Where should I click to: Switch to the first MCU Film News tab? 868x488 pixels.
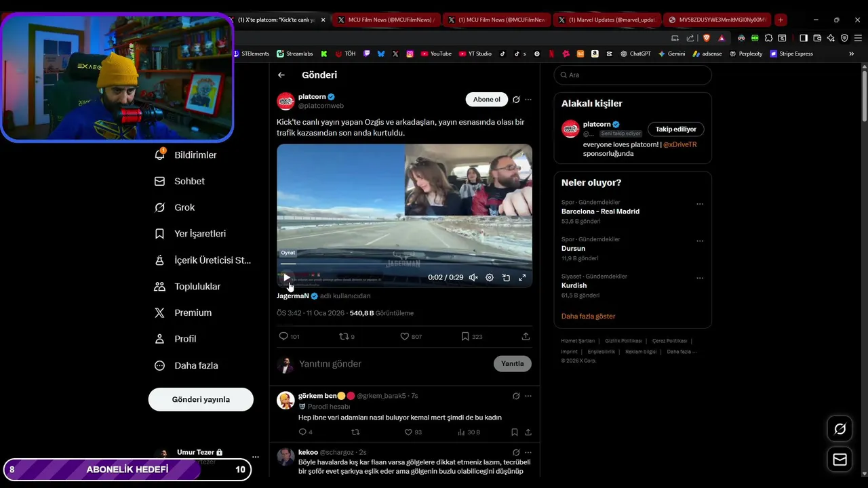pos(387,20)
